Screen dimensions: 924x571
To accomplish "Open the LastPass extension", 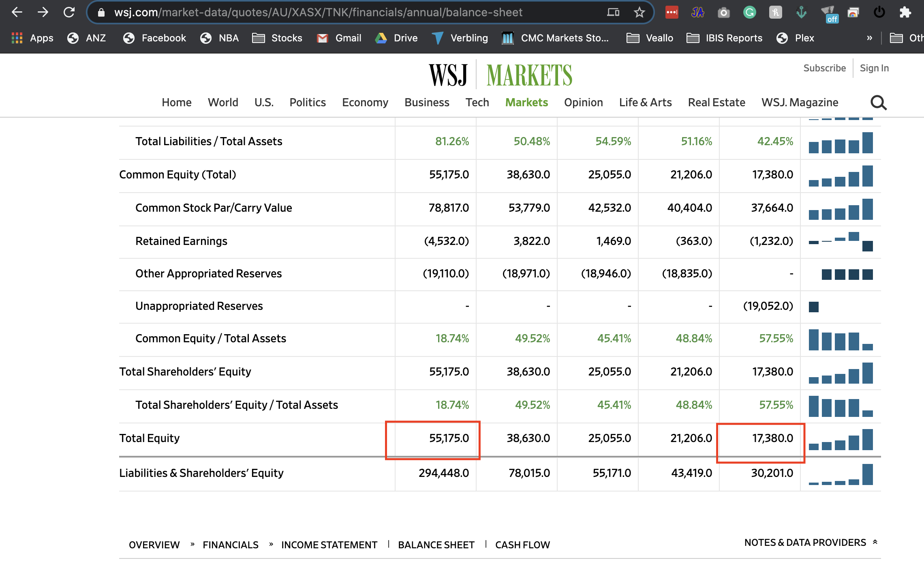I will pos(672,12).
